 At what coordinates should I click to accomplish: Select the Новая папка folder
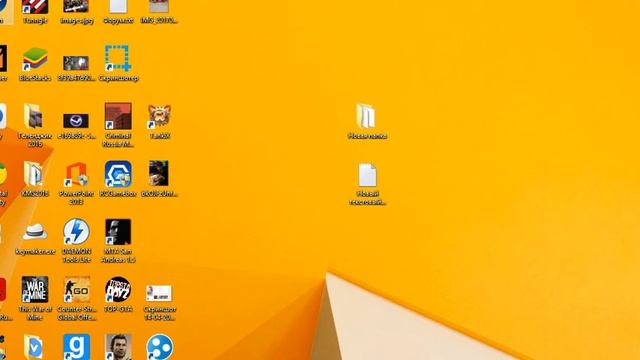coord(366,116)
